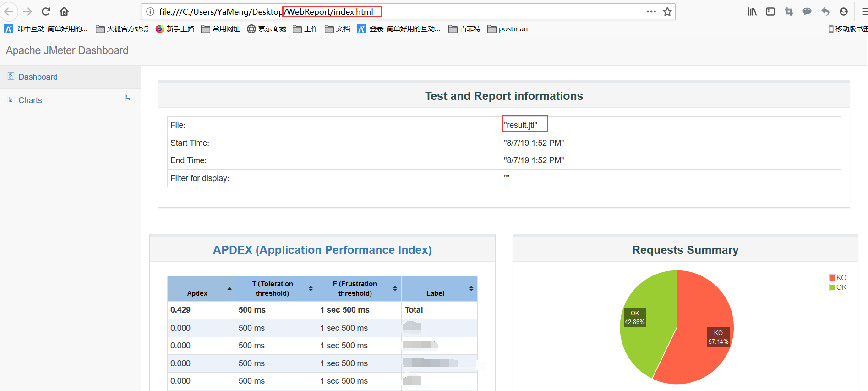Open the 百菲特 bookmark folder
The image size is (868, 391).
(464, 29)
